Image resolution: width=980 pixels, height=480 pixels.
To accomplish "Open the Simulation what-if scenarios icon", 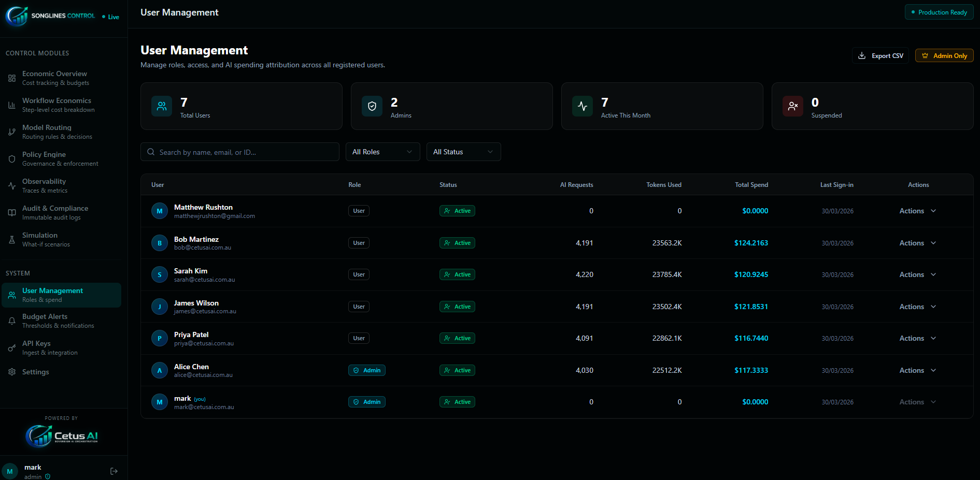I will pos(11,239).
